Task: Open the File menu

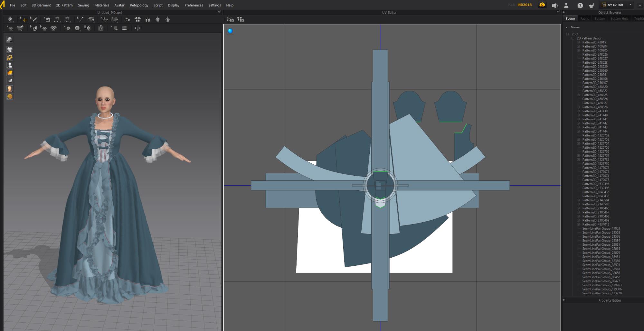Action: tap(13, 5)
